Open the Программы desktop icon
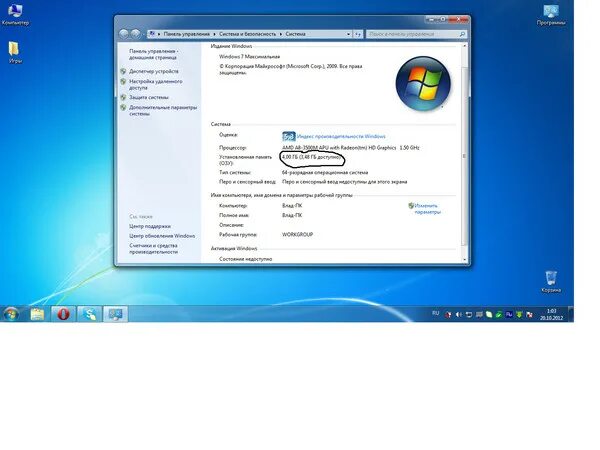The image size is (600, 450). coord(551,15)
